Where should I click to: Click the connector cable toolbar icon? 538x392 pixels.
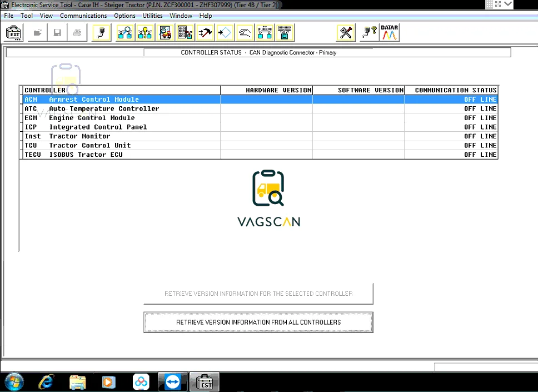click(102, 33)
